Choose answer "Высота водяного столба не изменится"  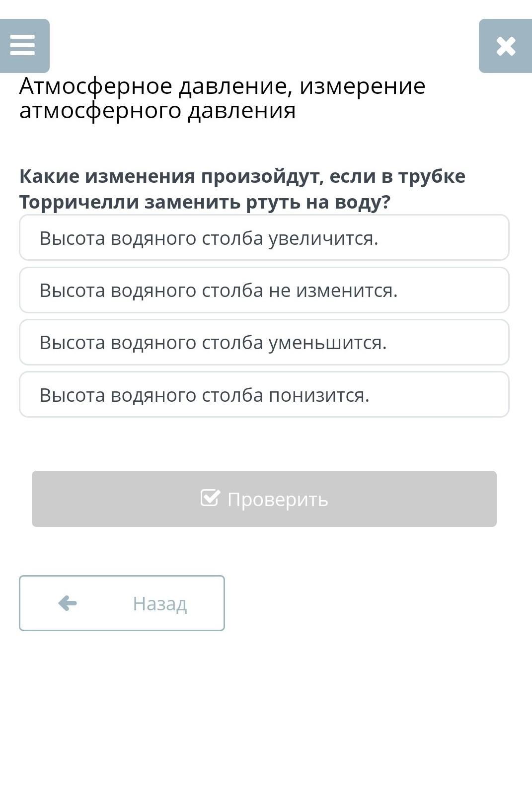264,290
